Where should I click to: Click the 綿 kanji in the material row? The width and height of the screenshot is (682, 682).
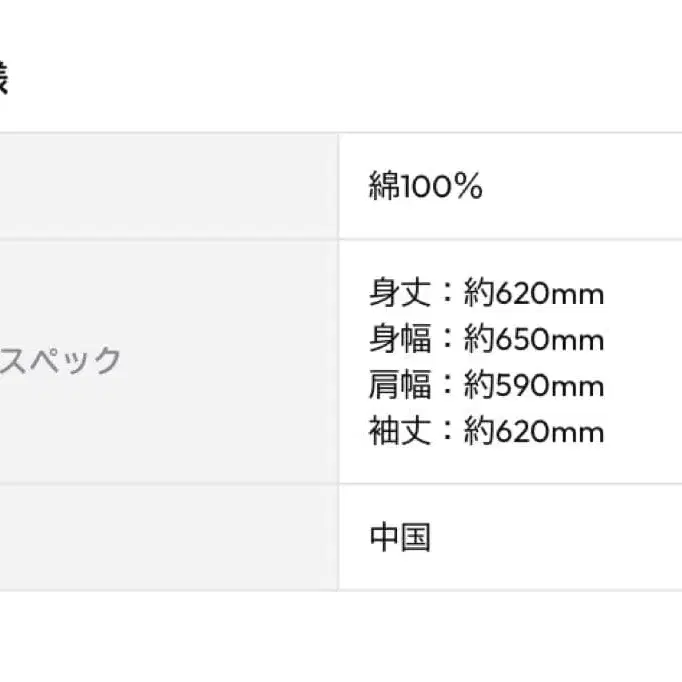(385, 187)
